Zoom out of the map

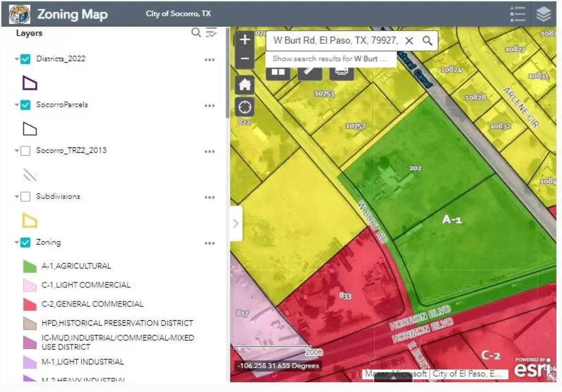(x=245, y=59)
